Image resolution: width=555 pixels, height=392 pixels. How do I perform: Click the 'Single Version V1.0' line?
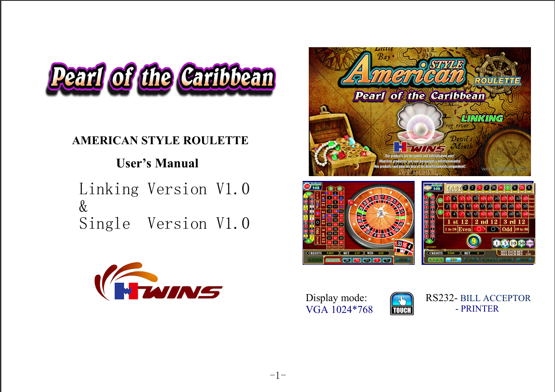point(164,224)
